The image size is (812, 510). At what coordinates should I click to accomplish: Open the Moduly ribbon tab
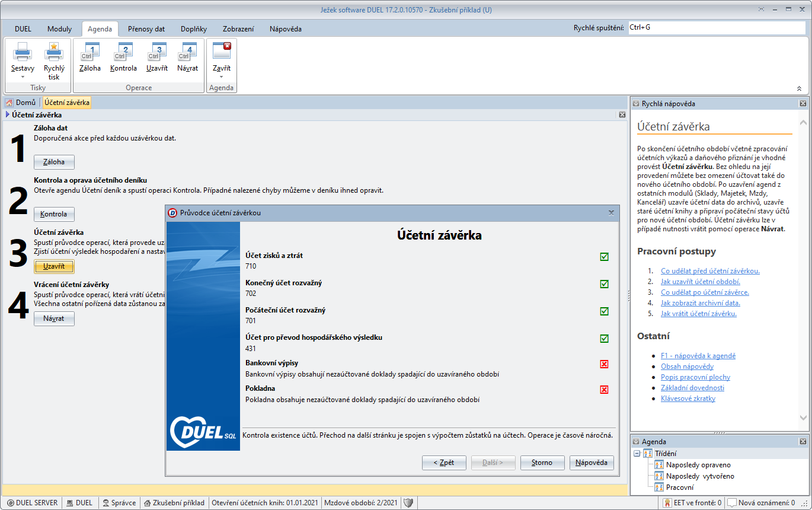tap(59, 28)
